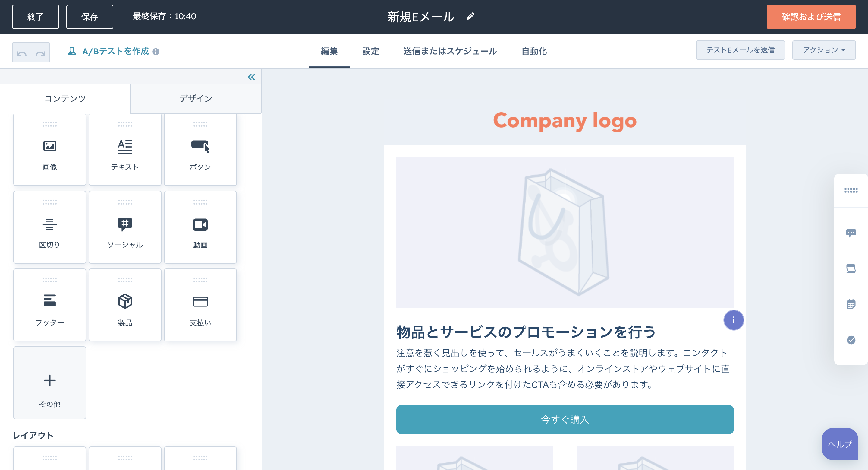Click the 終了 button
868x470 pixels.
pyautogui.click(x=35, y=17)
